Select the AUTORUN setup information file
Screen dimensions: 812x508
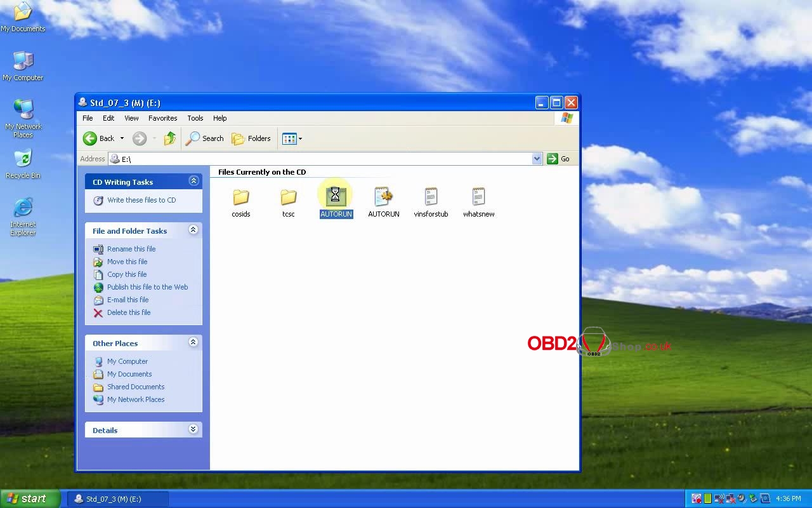pyautogui.click(x=383, y=198)
